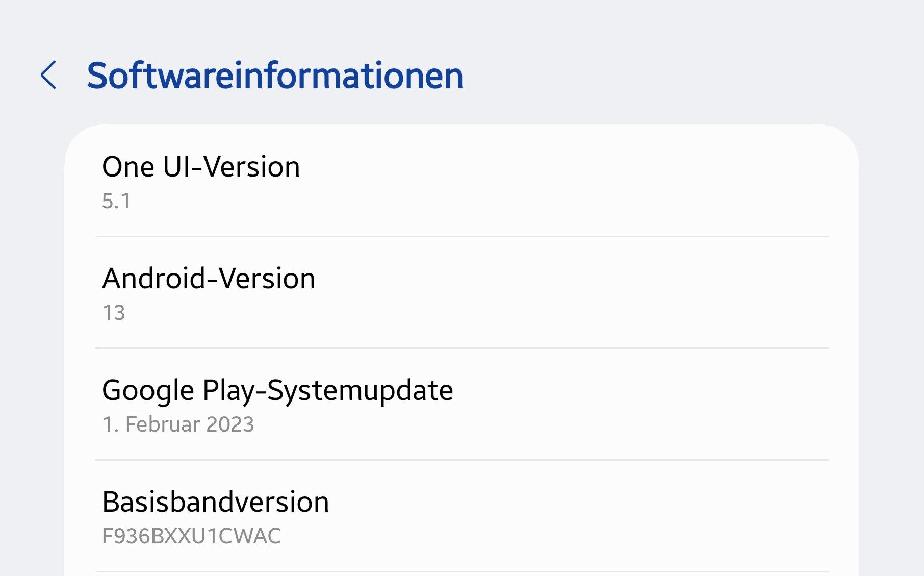Click the word 'Version' in One UI-Version
The image size is (924, 576).
tap(252, 167)
